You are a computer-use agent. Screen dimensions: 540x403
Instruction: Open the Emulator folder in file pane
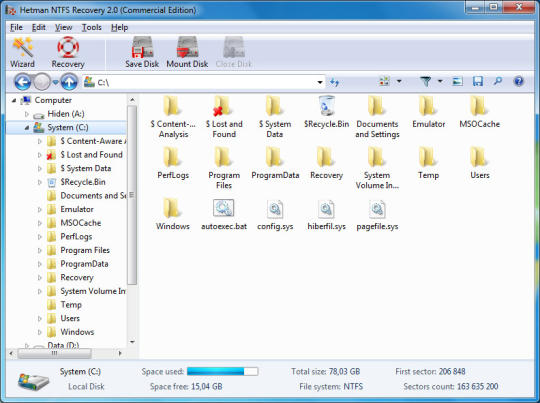pyautogui.click(x=428, y=112)
